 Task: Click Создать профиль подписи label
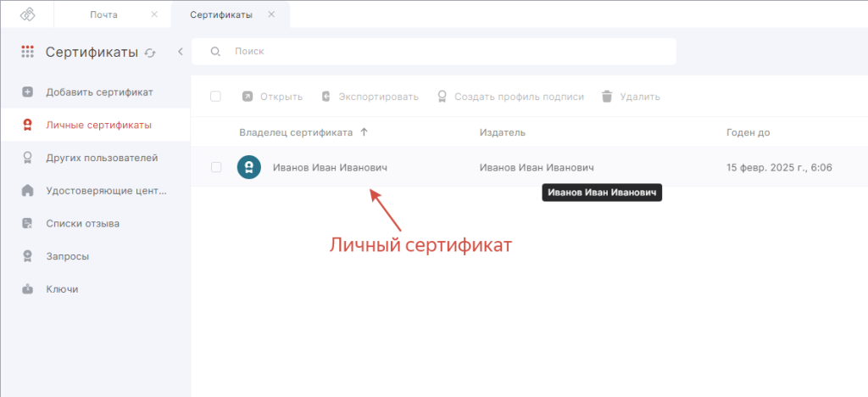pyautogui.click(x=520, y=97)
